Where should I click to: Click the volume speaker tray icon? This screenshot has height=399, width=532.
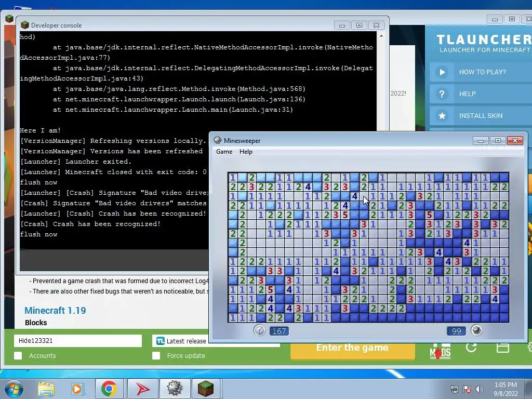(479, 389)
